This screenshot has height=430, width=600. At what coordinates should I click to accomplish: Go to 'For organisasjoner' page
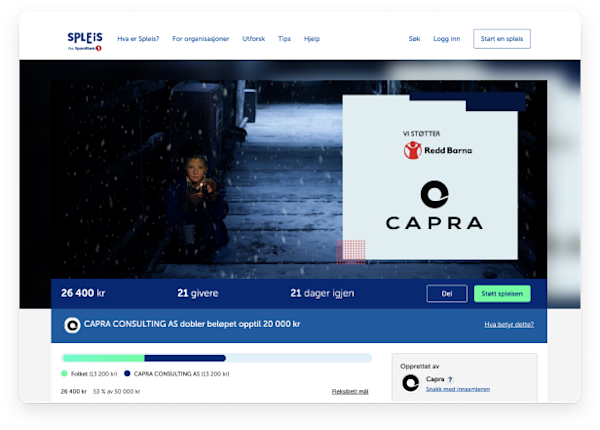click(201, 39)
